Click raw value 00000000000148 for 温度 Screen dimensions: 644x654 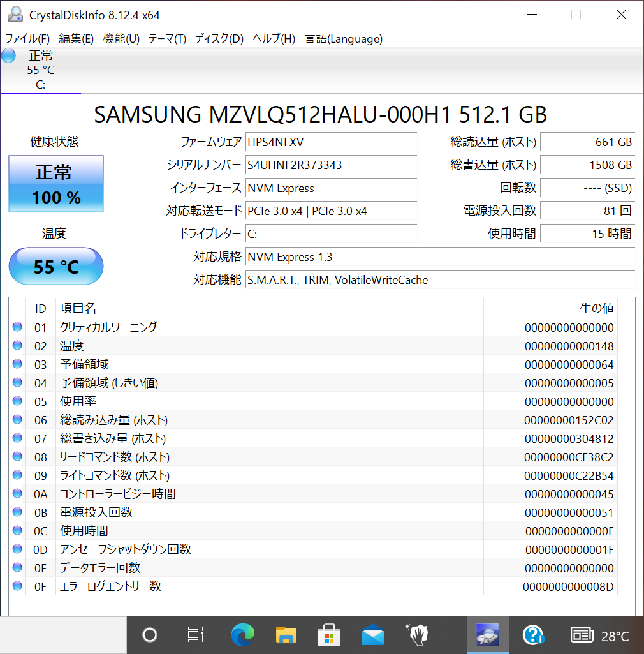tap(569, 346)
